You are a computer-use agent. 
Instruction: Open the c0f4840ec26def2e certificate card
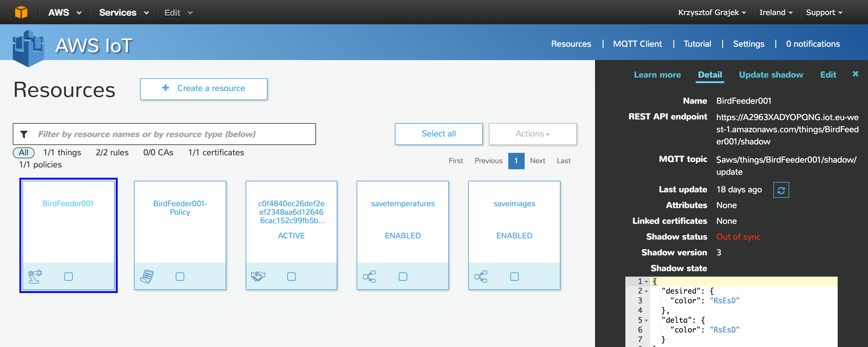pyautogui.click(x=291, y=235)
